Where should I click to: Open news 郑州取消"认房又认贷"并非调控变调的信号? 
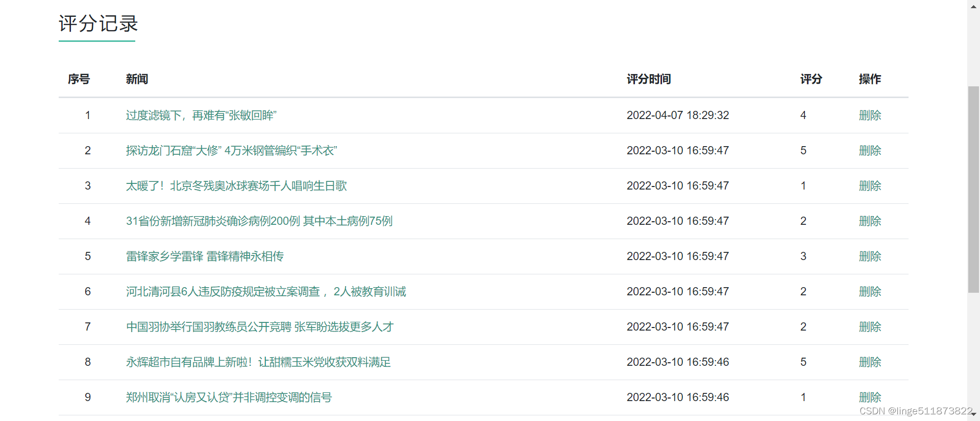click(x=229, y=397)
